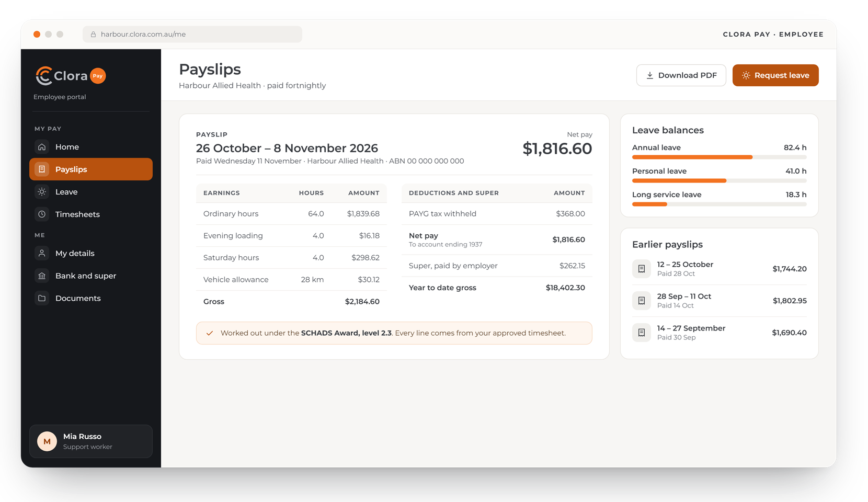
Task: Click the padlock icon in address bar
Action: pyautogui.click(x=93, y=35)
